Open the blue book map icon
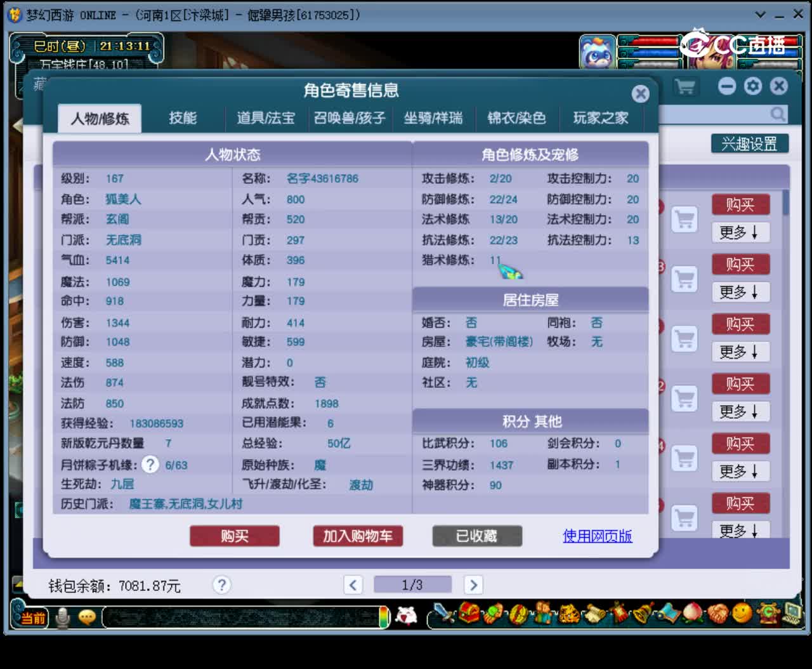Screen dimensions: 812x669 pos(668,613)
